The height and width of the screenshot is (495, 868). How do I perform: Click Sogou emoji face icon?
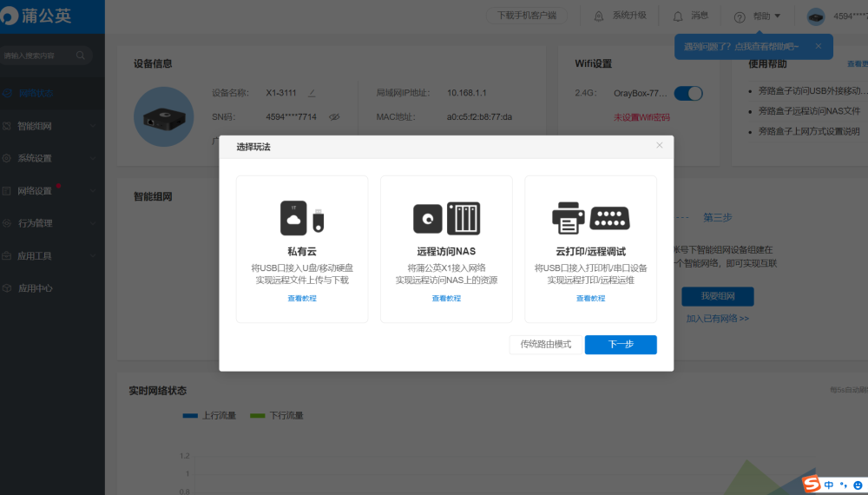coord(858,485)
